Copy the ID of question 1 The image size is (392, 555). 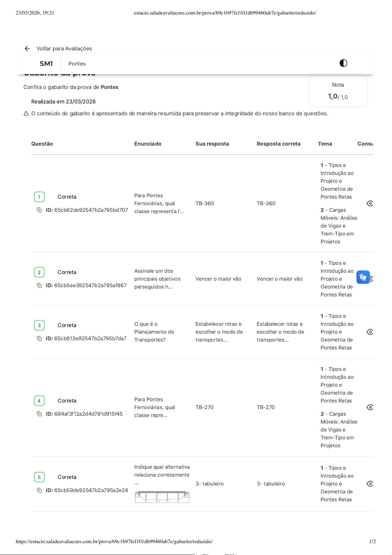[x=39, y=210]
